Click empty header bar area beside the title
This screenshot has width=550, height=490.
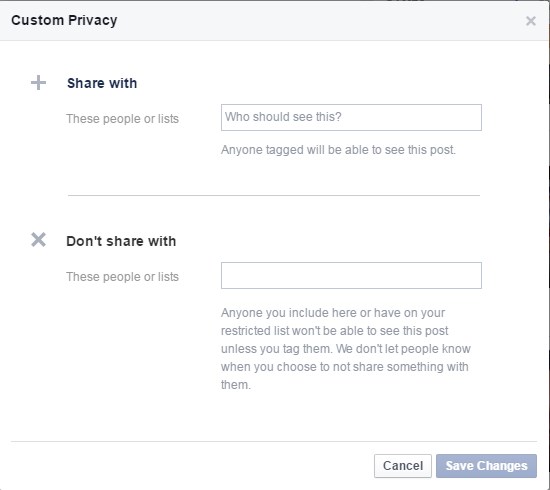click(x=316, y=20)
